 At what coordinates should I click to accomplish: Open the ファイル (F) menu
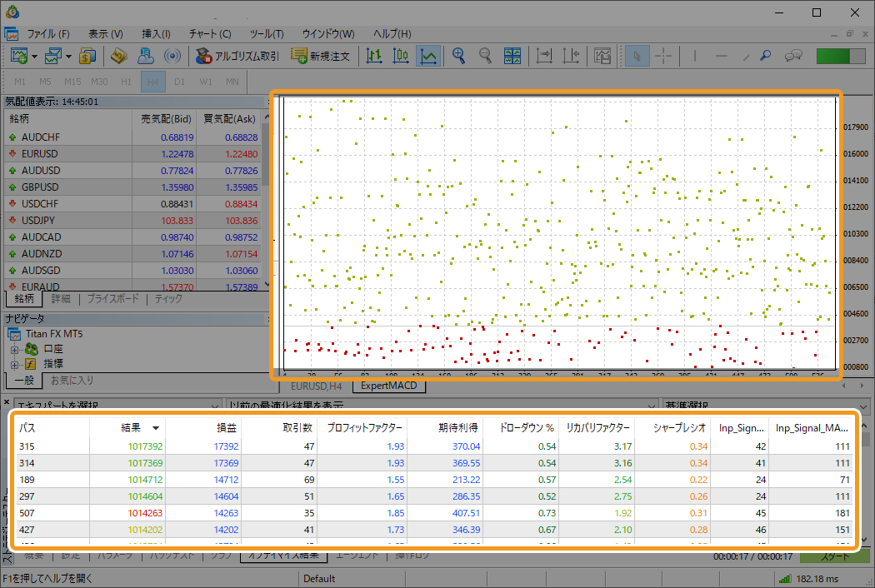[48, 34]
